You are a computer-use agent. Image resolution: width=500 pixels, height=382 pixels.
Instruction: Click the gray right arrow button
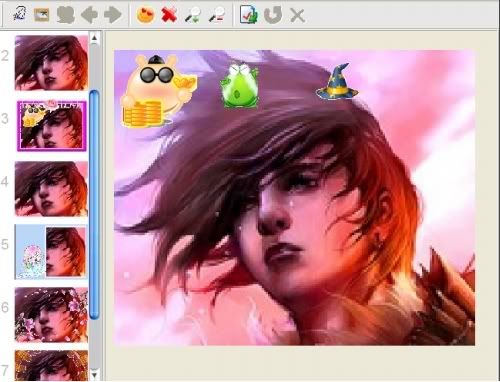[112, 15]
